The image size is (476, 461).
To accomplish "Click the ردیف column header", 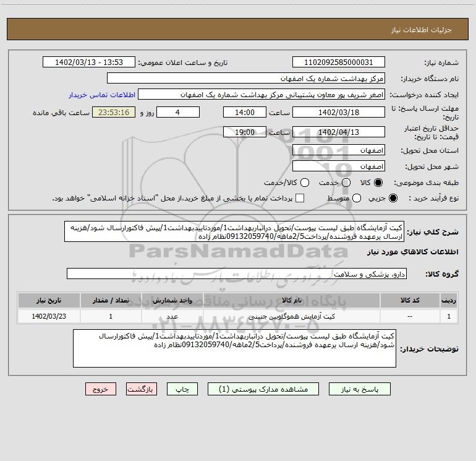I will point(449,301).
